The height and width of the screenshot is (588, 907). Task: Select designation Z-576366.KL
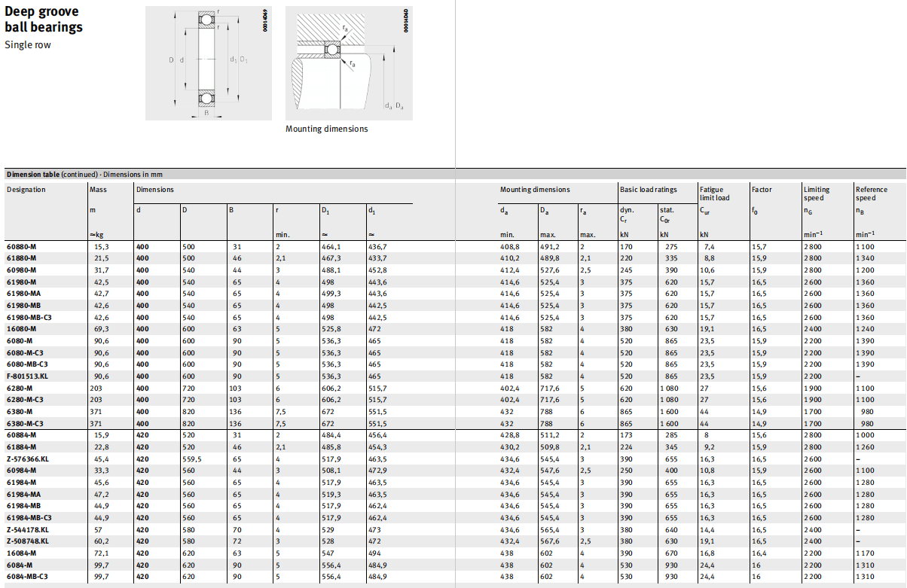click(x=27, y=459)
